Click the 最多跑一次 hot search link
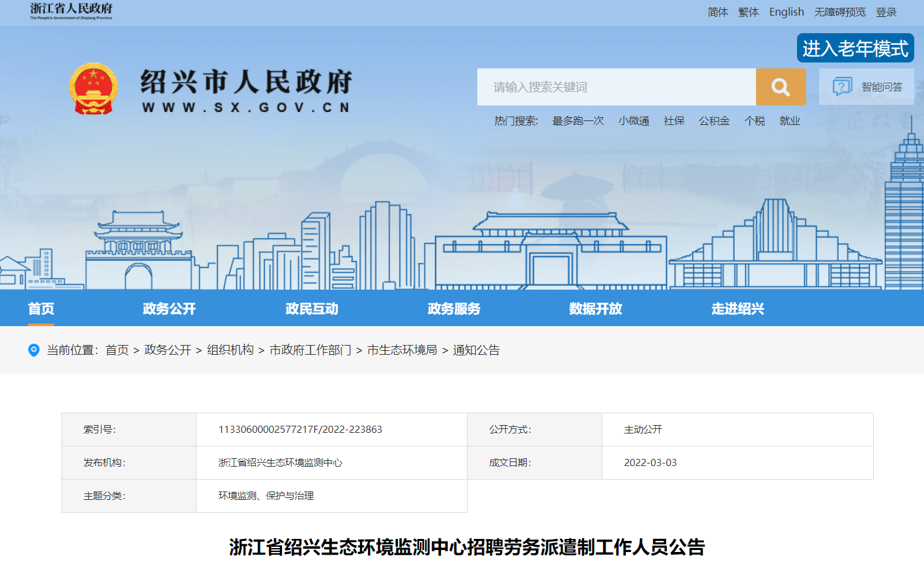 [x=578, y=121]
